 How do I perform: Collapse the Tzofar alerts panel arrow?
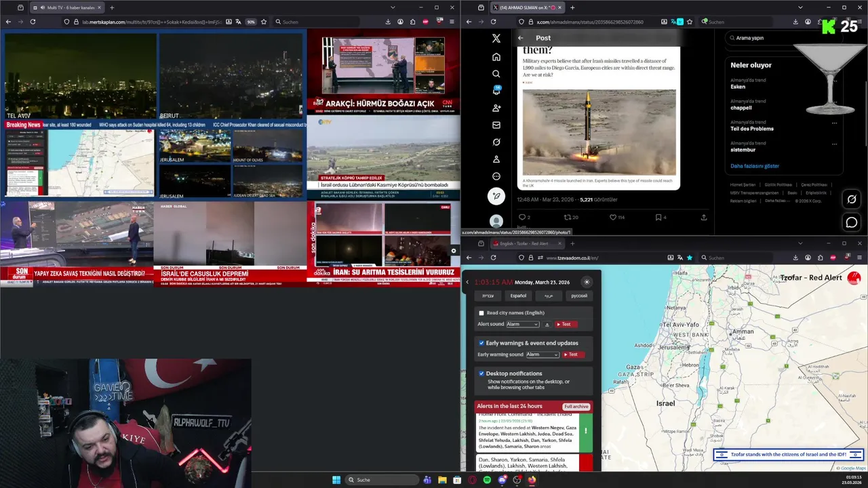click(467, 282)
